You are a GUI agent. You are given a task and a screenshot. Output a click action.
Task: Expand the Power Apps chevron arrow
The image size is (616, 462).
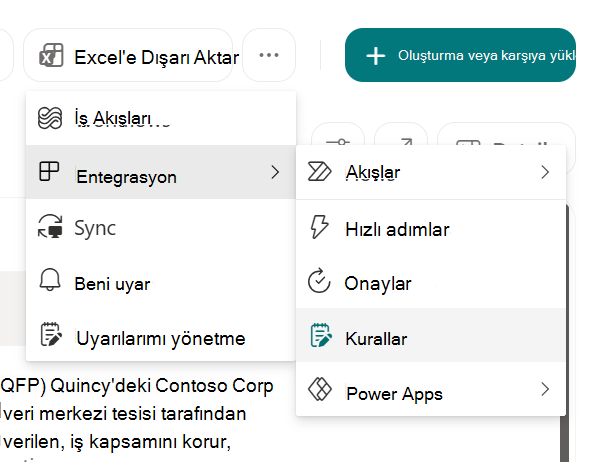pyautogui.click(x=545, y=389)
